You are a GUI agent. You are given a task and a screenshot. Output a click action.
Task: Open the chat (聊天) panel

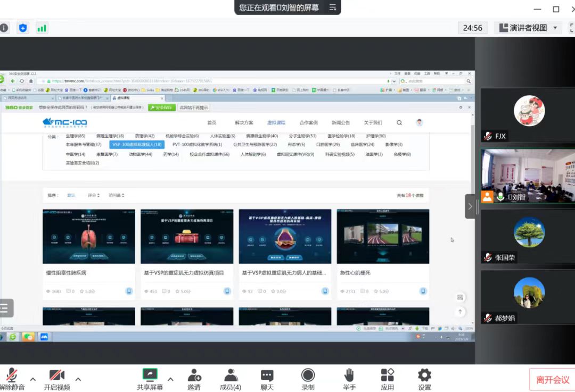[267, 376]
